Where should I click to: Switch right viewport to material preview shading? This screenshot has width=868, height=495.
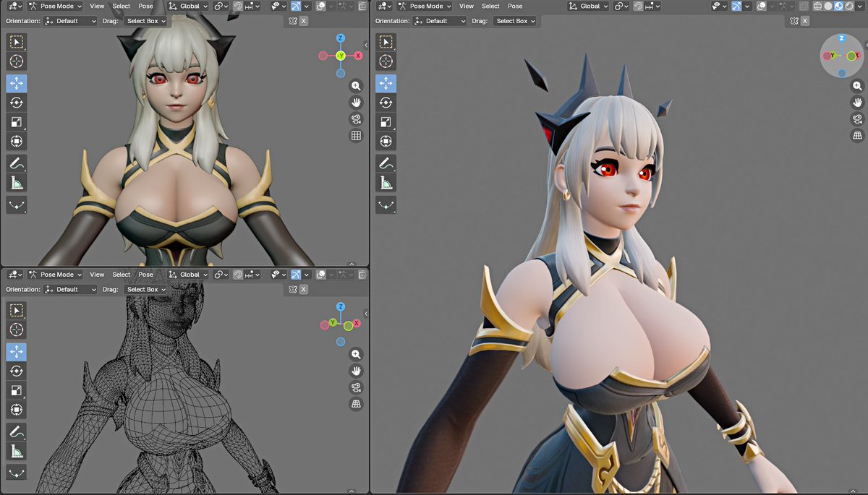[838, 6]
